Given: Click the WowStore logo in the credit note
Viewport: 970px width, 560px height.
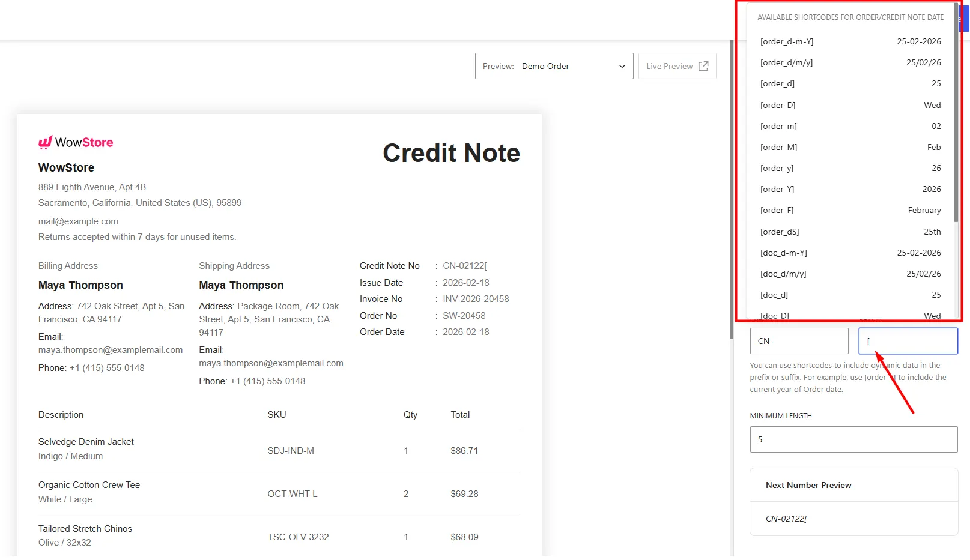Looking at the screenshot, I should point(76,142).
